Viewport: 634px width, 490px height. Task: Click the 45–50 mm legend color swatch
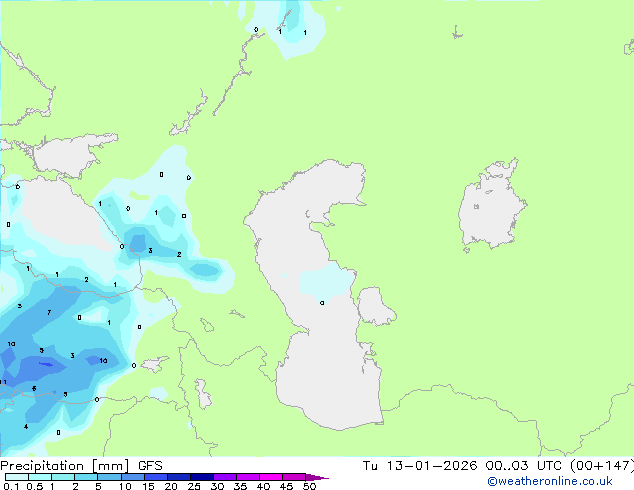click(x=294, y=477)
